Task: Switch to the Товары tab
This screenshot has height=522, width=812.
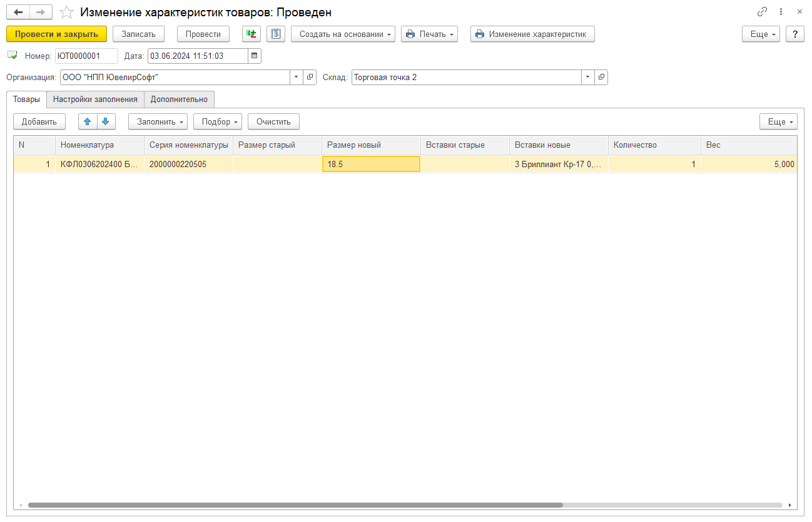Action: (x=26, y=99)
